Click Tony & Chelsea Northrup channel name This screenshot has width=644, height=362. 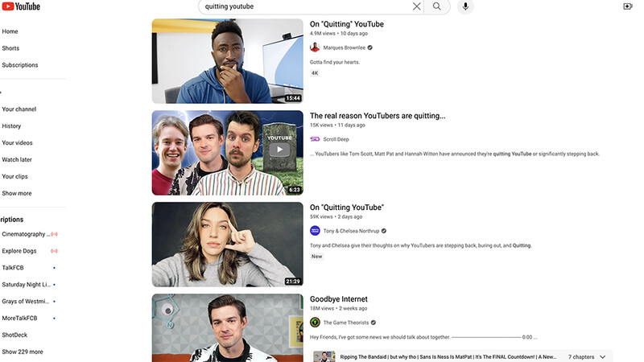[351, 231]
